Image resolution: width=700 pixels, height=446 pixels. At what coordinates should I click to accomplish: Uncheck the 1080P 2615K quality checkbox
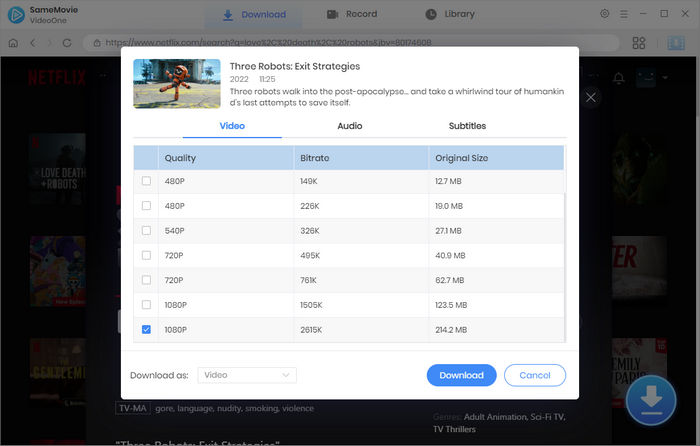pos(147,328)
